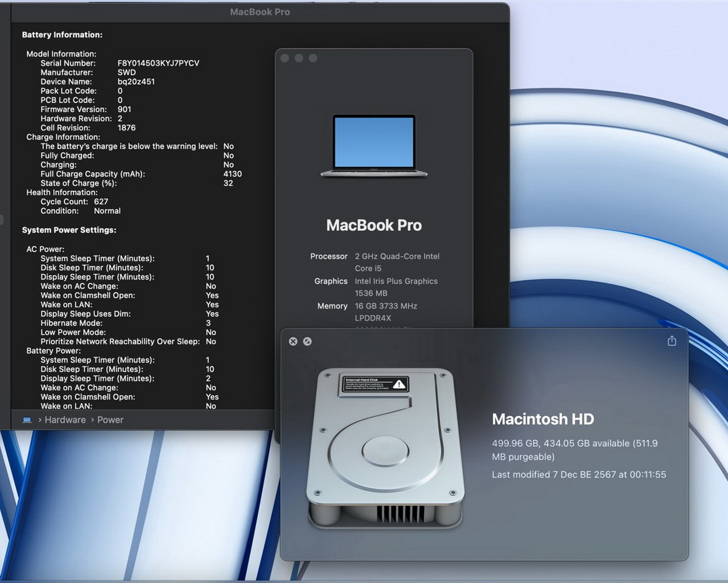Viewport: 728px width, 583px height.
Task: Click the manufacturer value "SWD"
Action: coord(126,72)
